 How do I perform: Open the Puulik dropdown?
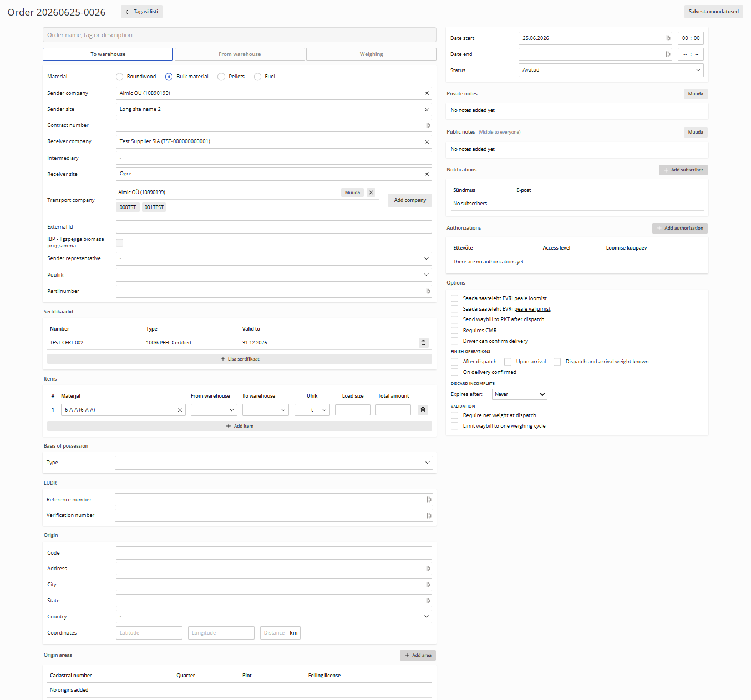(273, 275)
